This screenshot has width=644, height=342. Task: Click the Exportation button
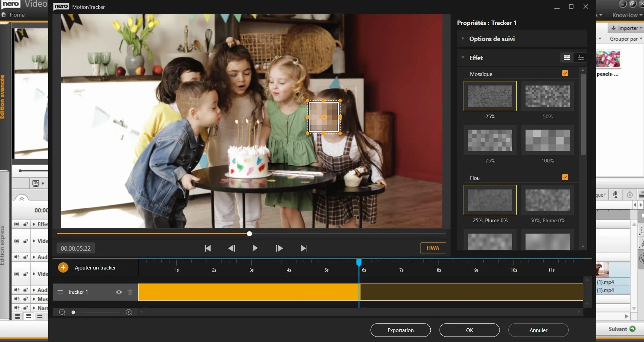(x=401, y=330)
